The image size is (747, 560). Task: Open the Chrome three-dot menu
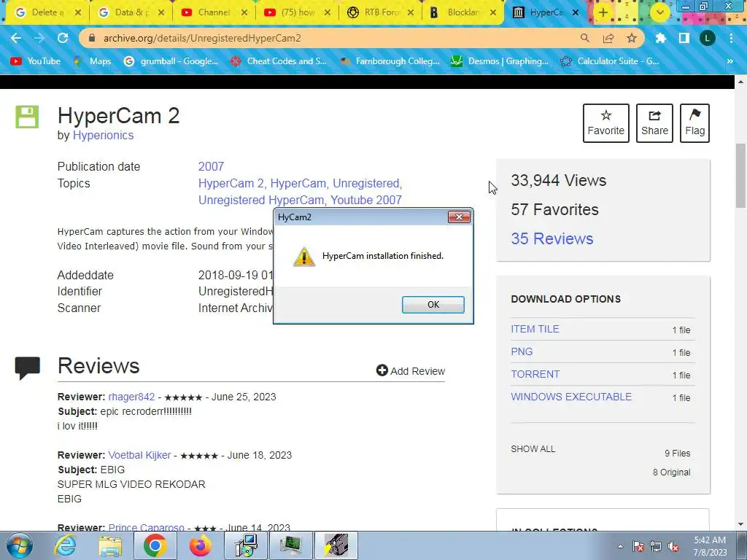click(731, 38)
